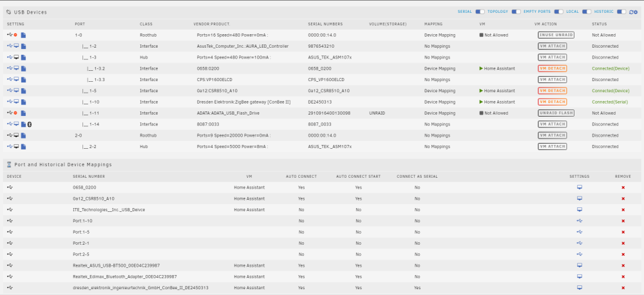Remove the Port:2-5 mapping
This screenshot has height=295, width=644.
tap(623, 254)
